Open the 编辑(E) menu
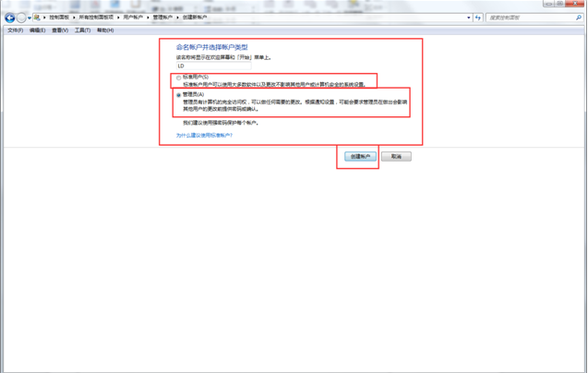The image size is (588, 373). point(38,30)
